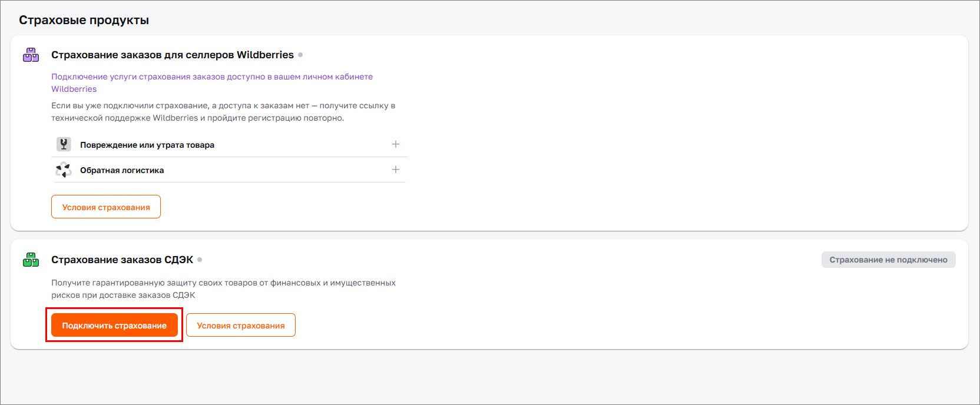Click the green boxes icon for СДЭК insurance

tap(31, 260)
